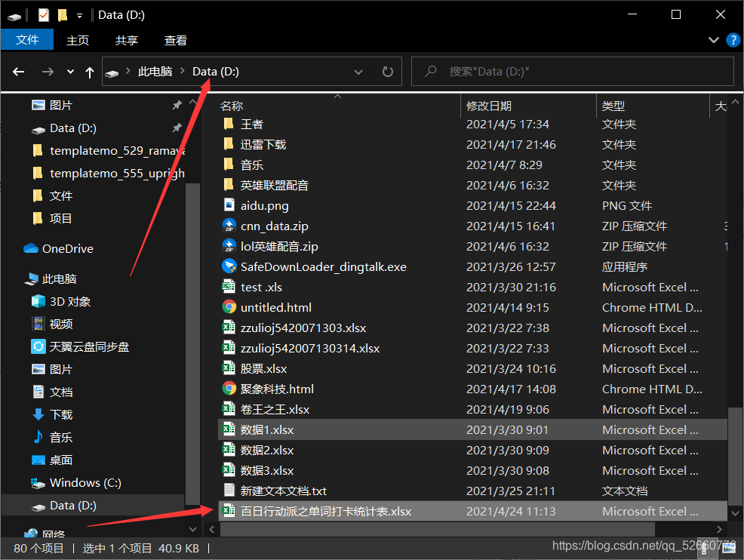Image resolution: width=744 pixels, height=560 pixels.
Task: Click 此电脑 in the address breadcrumb
Action: (x=155, y=72)
